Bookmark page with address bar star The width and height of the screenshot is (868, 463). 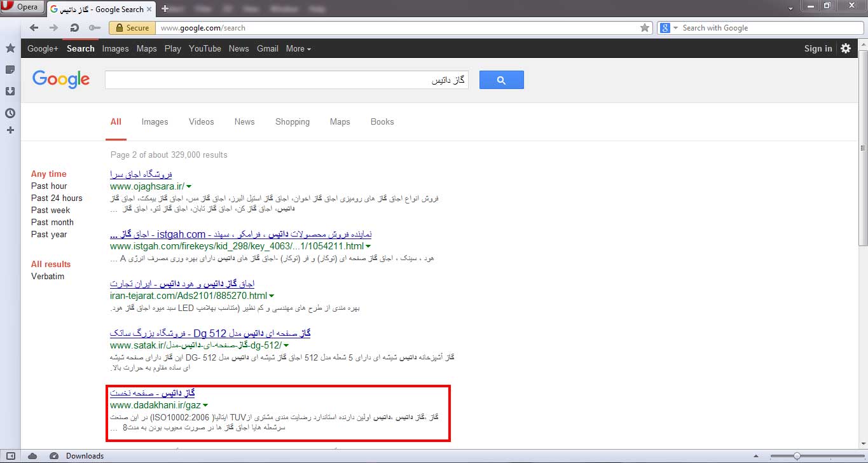[645, 28]
